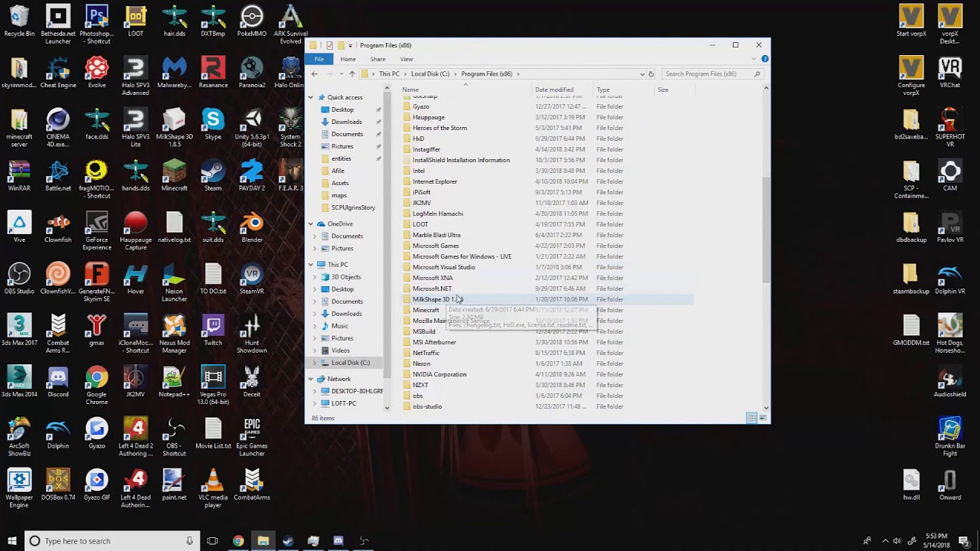
Task: Unpin Desktop from Quick access
Action: 378,109
